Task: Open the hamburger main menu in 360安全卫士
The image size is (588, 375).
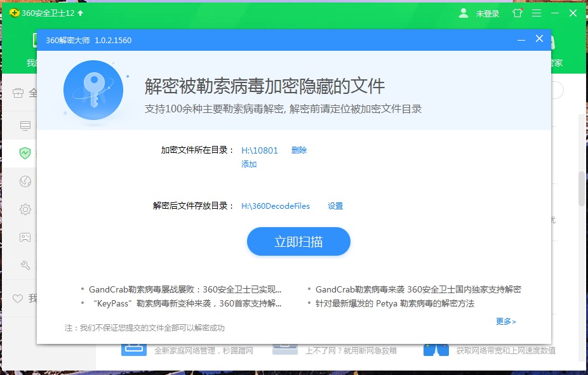Action: [537, 13]
